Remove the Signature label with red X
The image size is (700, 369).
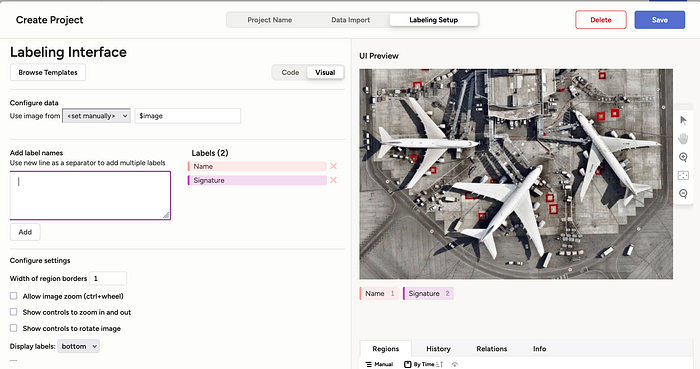click(333, 180)
